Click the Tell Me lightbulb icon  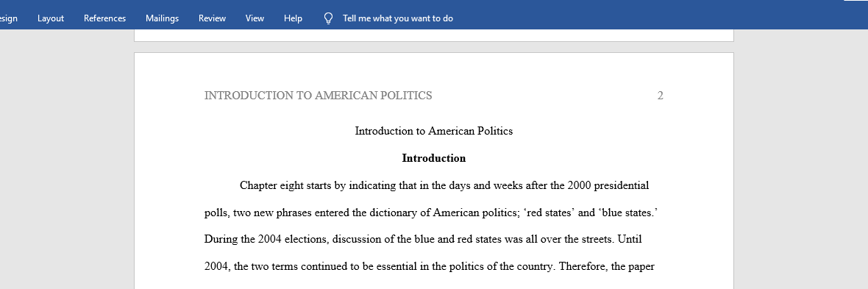coord(328,18)
